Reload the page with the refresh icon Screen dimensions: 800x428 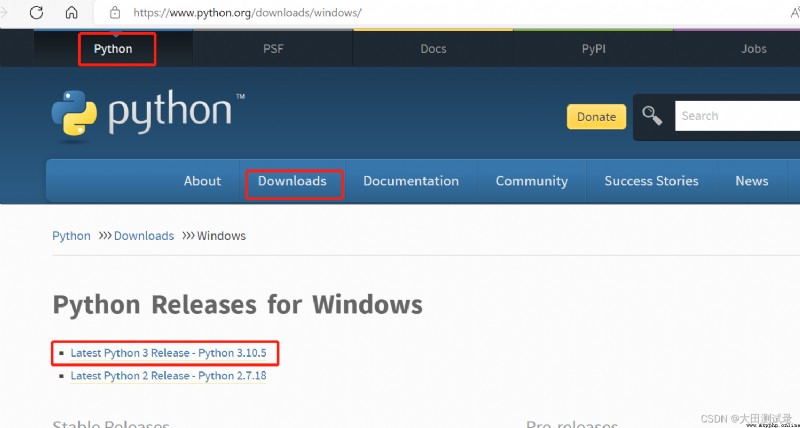pyautogui.click(x=36, y=12)
